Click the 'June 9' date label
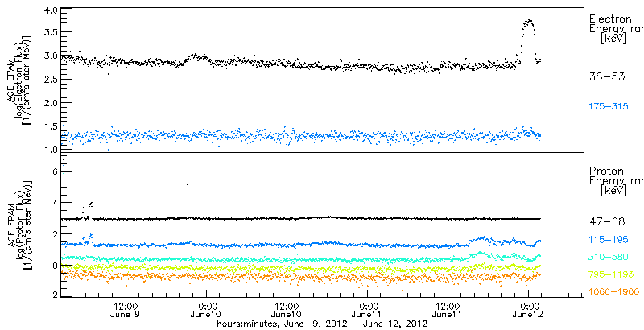Image resolution: width=644 pixels, height=330 pixels. tap(126, 316)
